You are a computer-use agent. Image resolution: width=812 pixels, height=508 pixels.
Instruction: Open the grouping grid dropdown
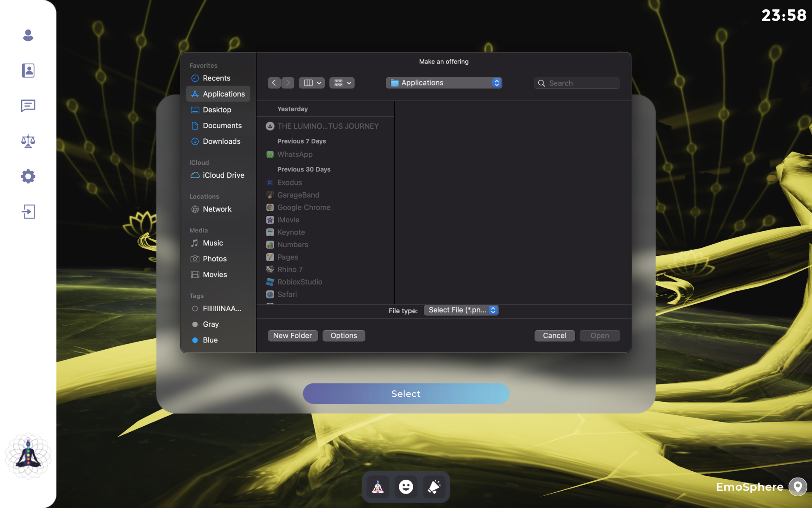pos(342,83)
